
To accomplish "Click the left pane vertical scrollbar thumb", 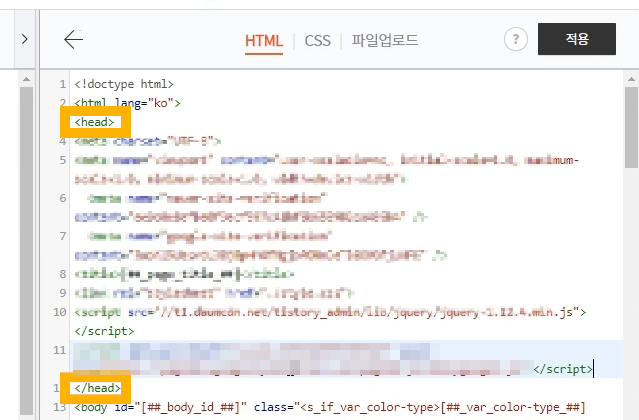I will (26, 251).
